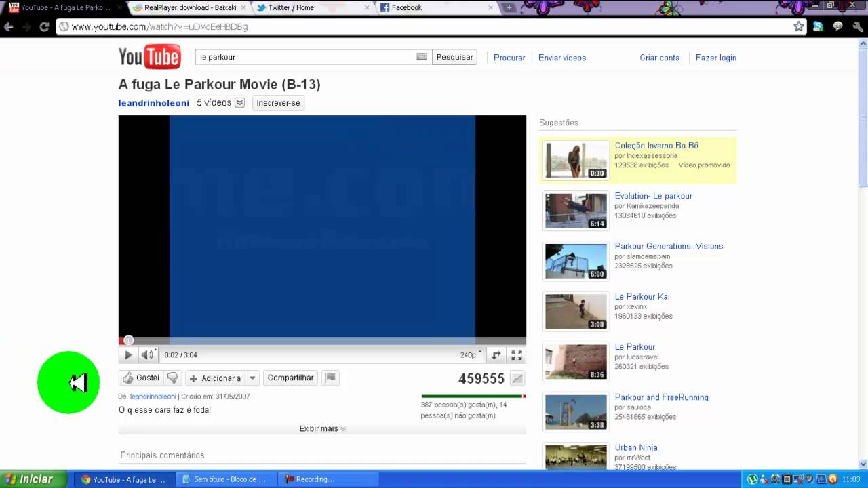Click the Compartilhar button

tap(290, 378)
